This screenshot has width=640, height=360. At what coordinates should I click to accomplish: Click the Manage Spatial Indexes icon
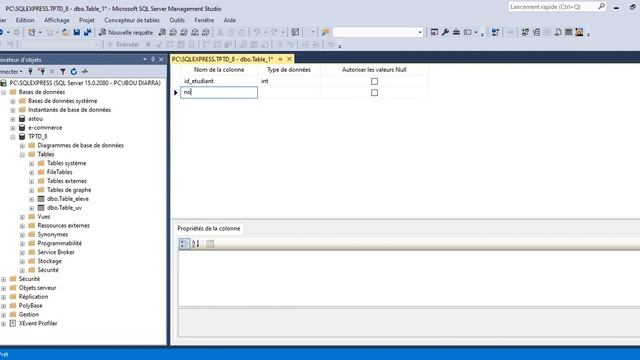tap(579, 32)
